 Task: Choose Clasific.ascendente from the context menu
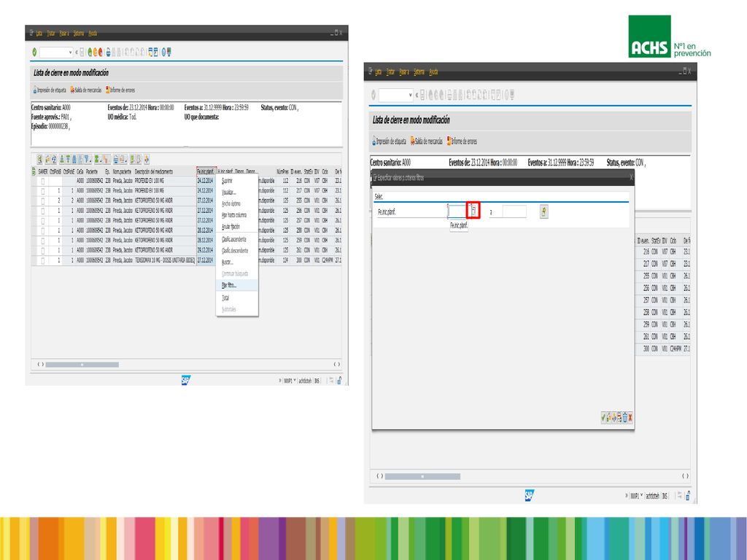click(237, 239)
